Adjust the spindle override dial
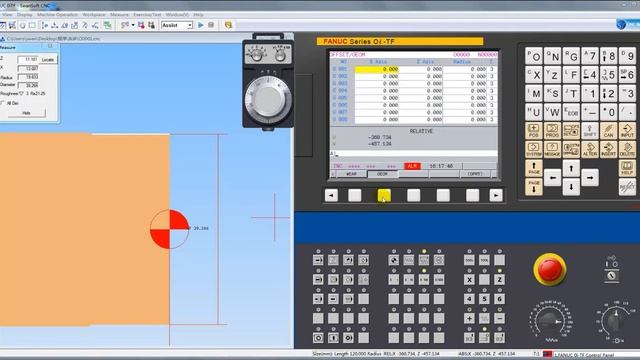Viewport: 640px width, 360px height. coord(615,321)
